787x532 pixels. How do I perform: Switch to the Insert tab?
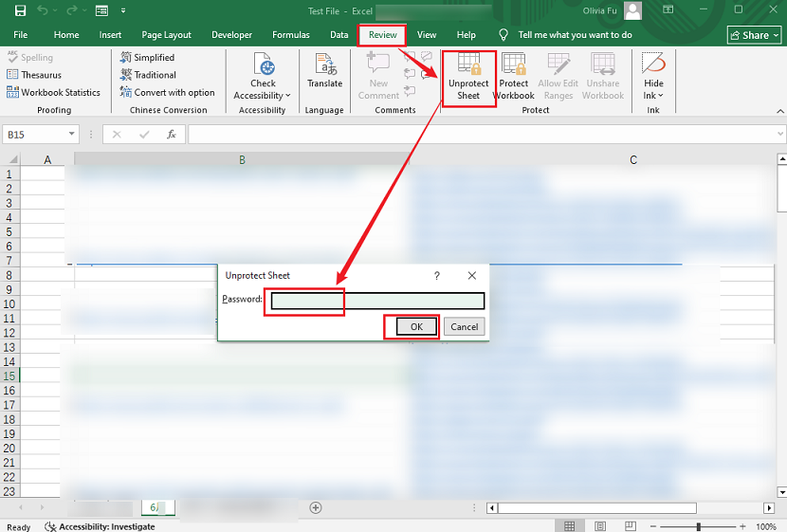[x=110, y=35]
